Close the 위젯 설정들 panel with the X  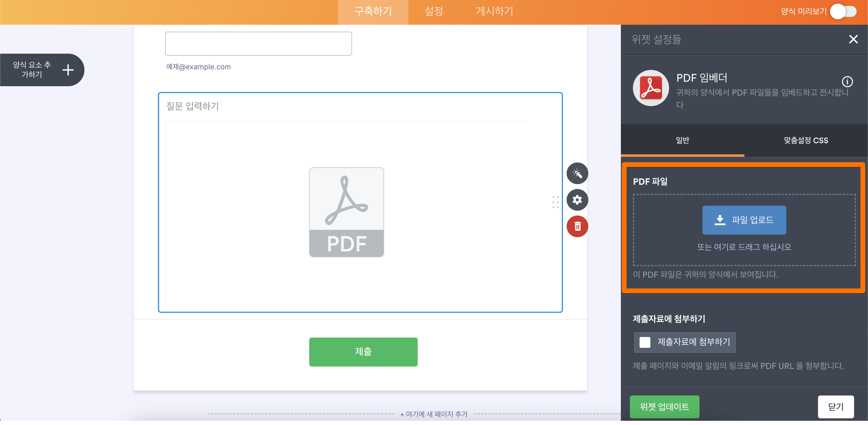click(x=853, y=39)
